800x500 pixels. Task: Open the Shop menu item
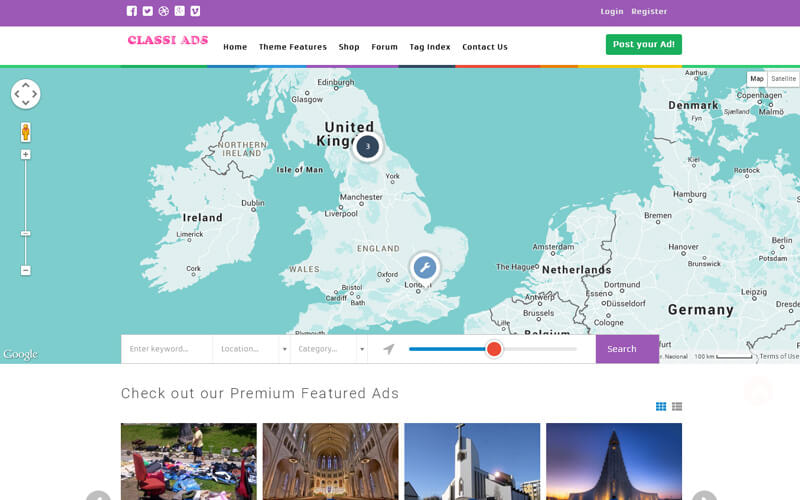(349, 47)
